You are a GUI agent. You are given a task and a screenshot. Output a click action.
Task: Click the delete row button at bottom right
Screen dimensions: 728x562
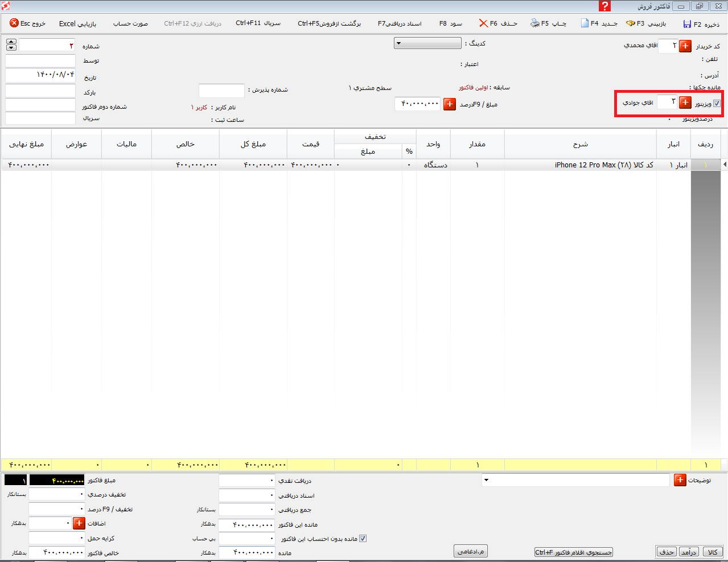point(666,552)
